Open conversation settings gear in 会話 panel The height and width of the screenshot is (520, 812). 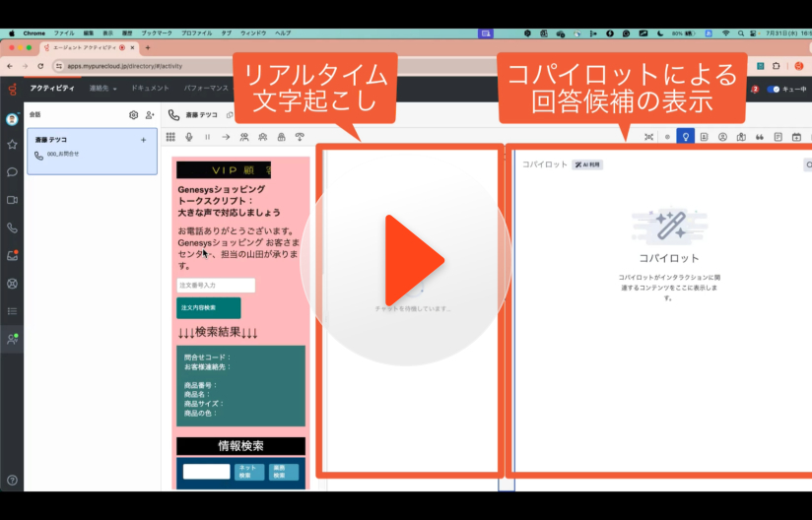tap(134, 115)
